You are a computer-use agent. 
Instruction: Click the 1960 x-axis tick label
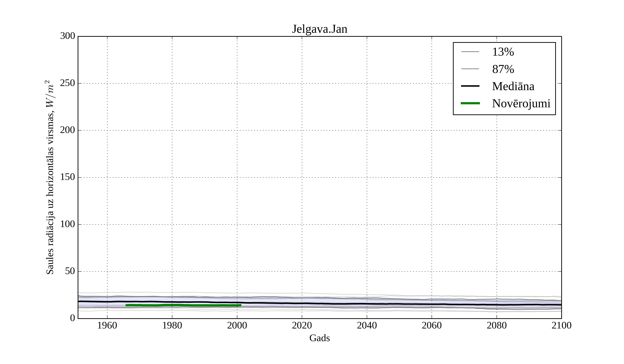pos(107,326)
